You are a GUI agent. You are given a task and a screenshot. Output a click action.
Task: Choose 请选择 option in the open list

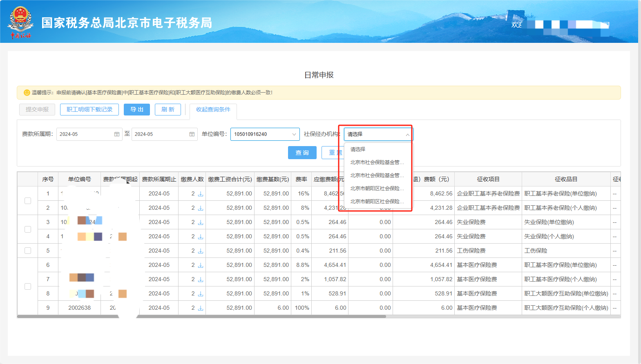[x=378, y=149]
